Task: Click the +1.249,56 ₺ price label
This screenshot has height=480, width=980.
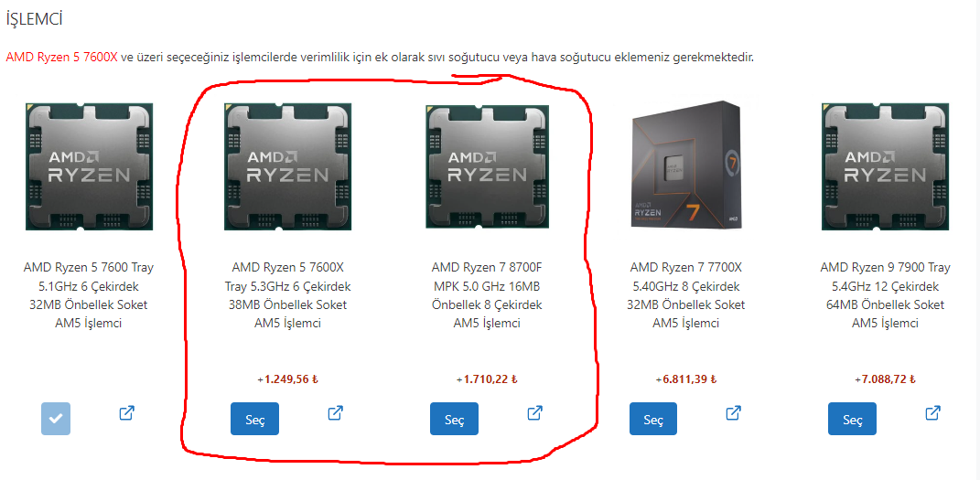Action: (287, 379)
